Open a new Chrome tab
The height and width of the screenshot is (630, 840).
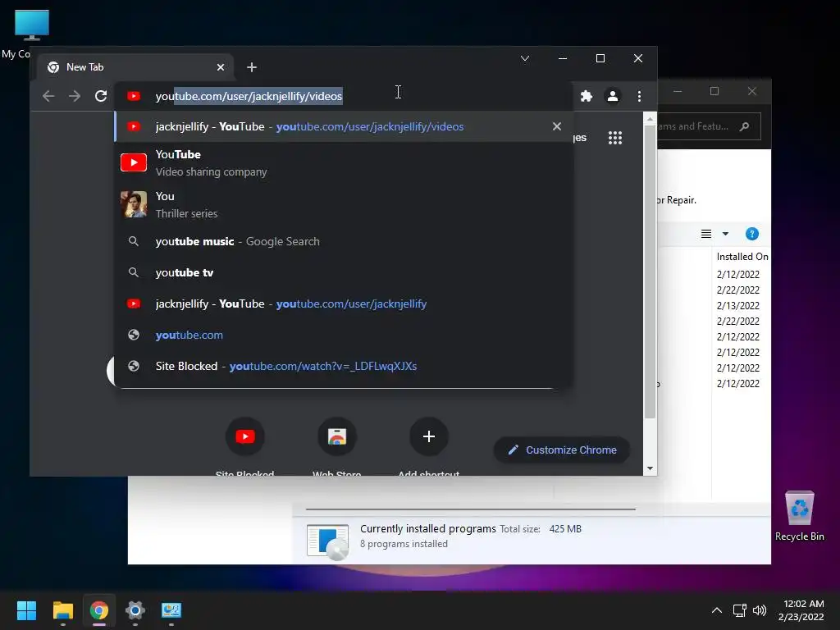[252, 67]
